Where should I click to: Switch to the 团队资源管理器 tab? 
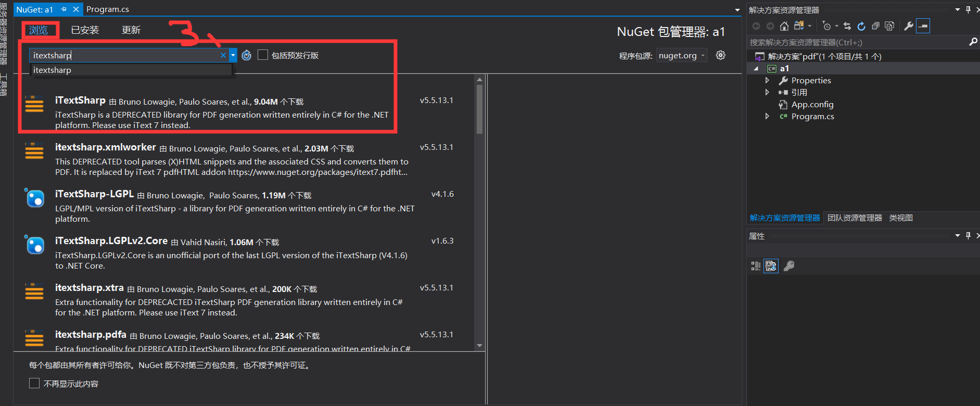[x=855, y=218]
